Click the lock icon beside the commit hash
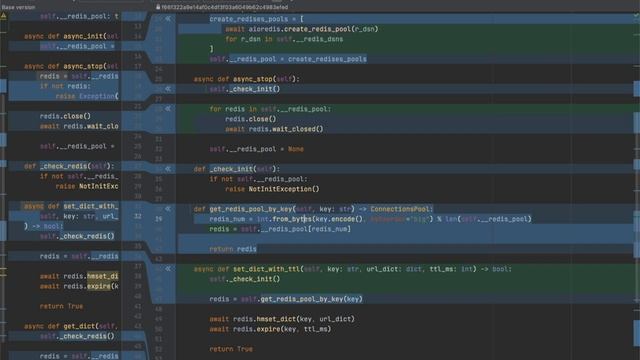This screenshot has width=640, height=360. (x=158, y=7)
